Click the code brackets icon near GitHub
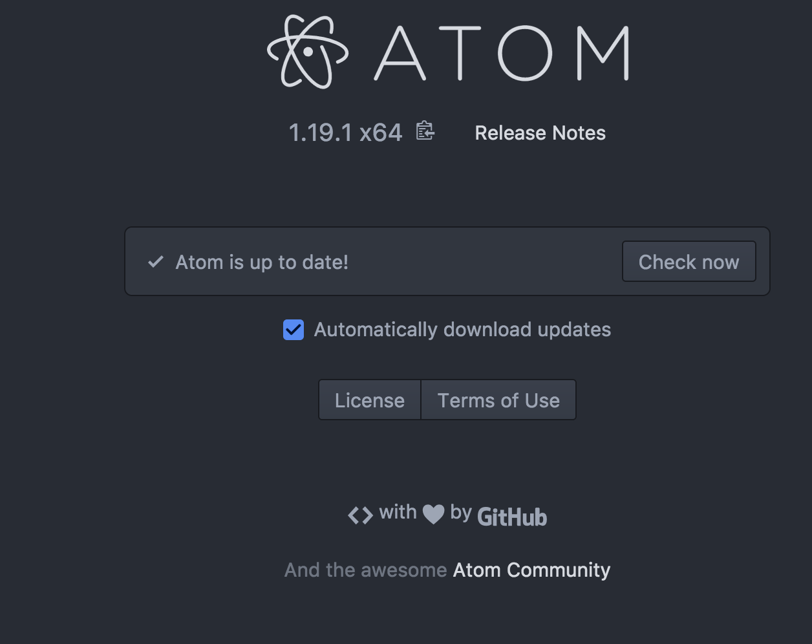 pyautogui.click(x=361, y=514)
